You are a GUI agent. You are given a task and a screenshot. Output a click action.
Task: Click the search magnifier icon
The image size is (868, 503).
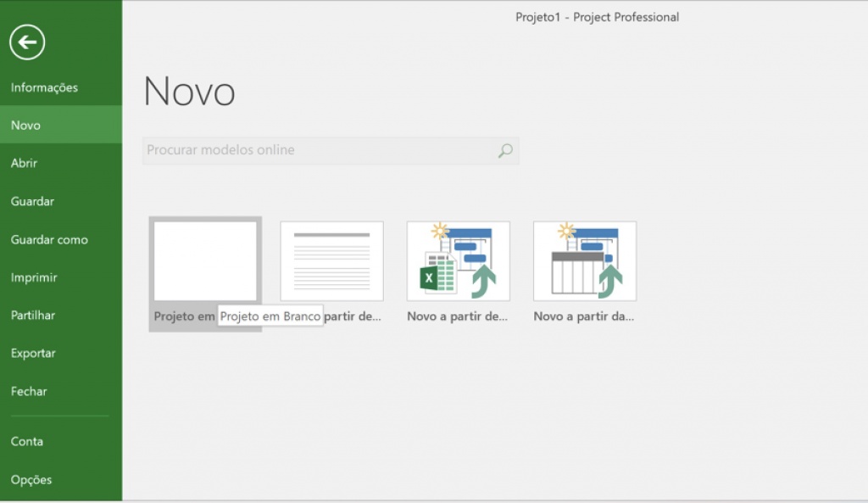click(504, 150)
